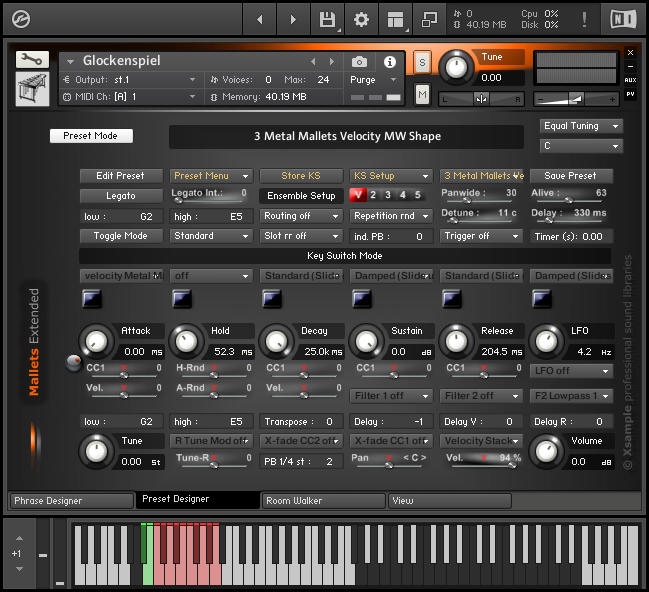Click the glockenspiel instrument thumbnail
649x592 pixels.
coord(32,89)
